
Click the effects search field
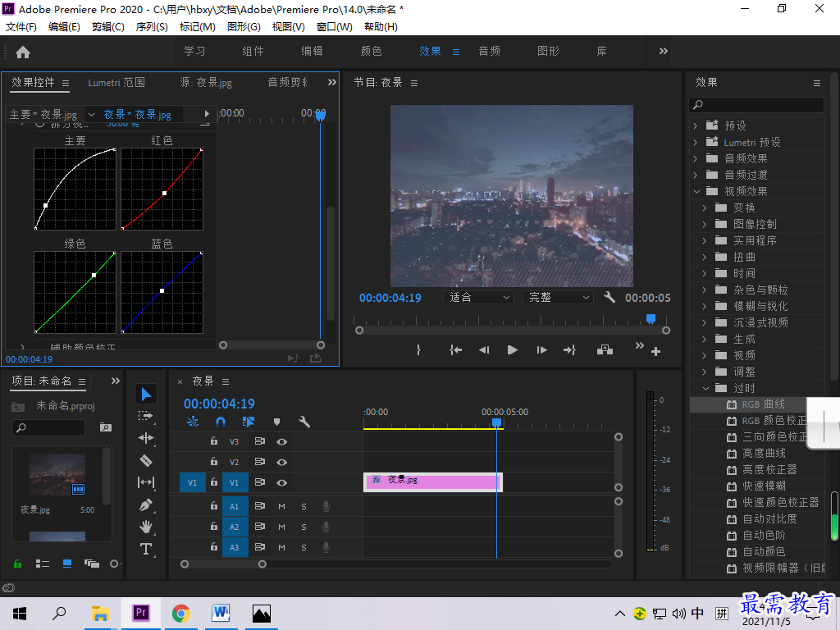click(x=756, y=104)
